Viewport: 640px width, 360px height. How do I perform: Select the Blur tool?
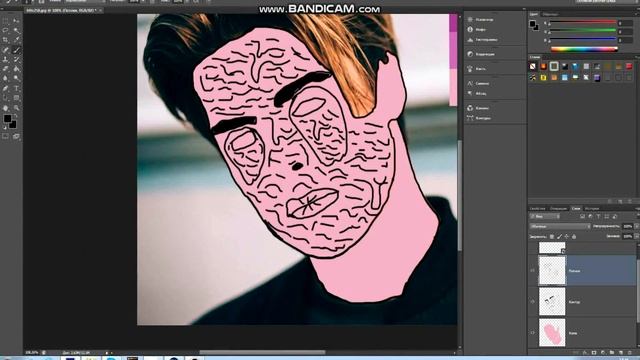pyautogui.click(x=5, y=78)
